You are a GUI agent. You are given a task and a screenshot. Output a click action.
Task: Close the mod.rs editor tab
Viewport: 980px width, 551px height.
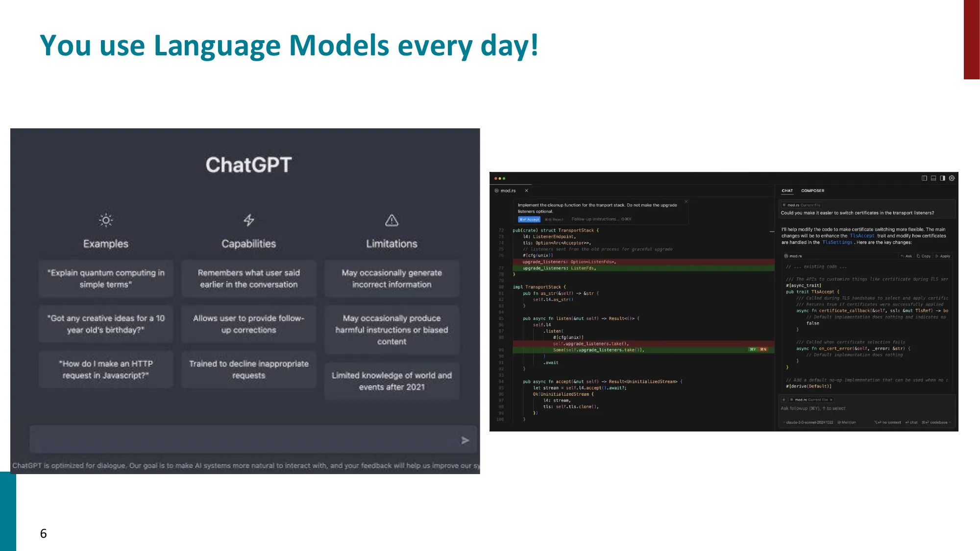coord(527,191)
